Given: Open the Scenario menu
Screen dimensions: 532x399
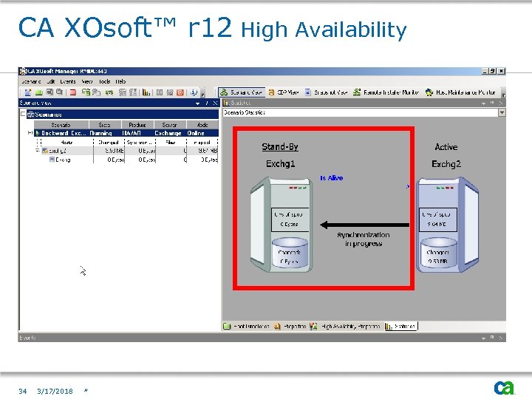Looking at the screenshot, I should (x=31, y=81).
